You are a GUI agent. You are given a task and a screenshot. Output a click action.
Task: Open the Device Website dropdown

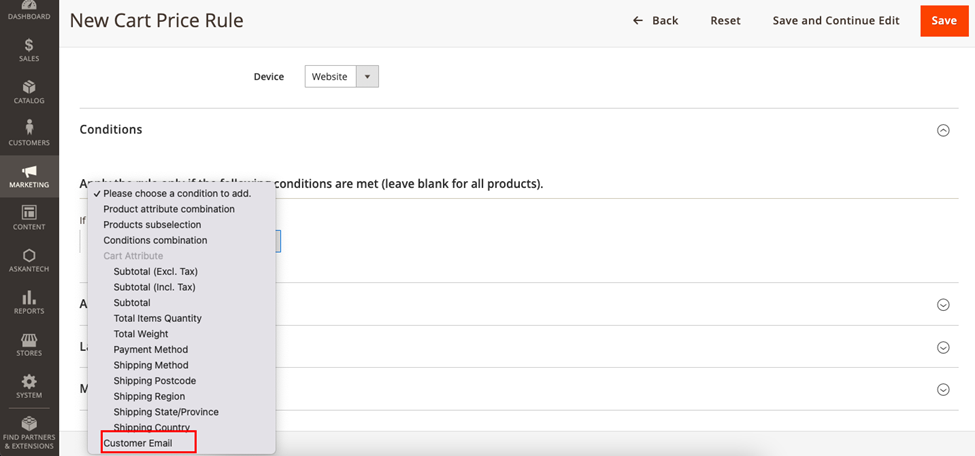tap(341, 76)
